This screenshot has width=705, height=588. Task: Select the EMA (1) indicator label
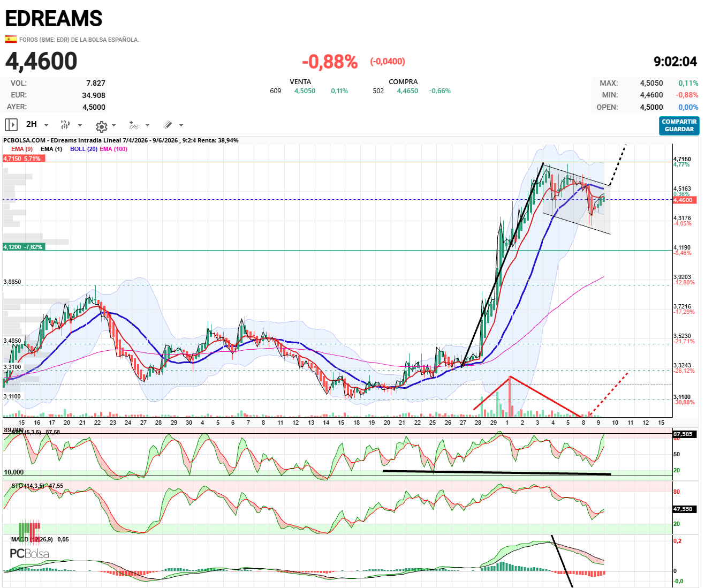[x=51, y=149]
